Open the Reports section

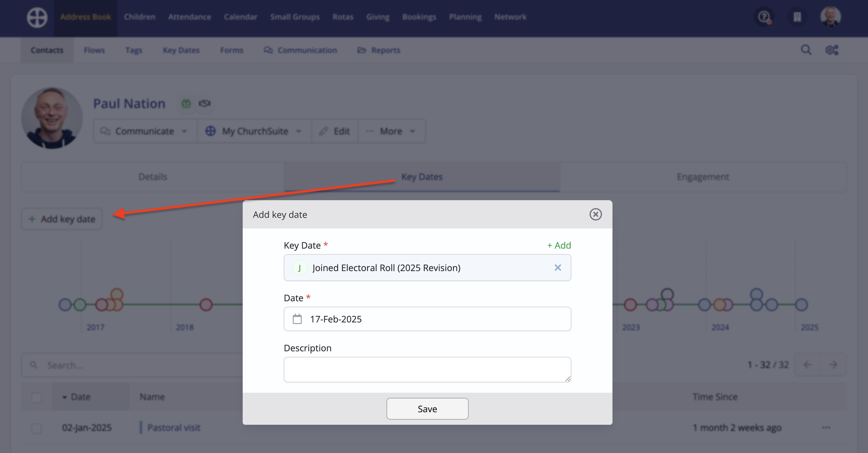click(379, 50)
